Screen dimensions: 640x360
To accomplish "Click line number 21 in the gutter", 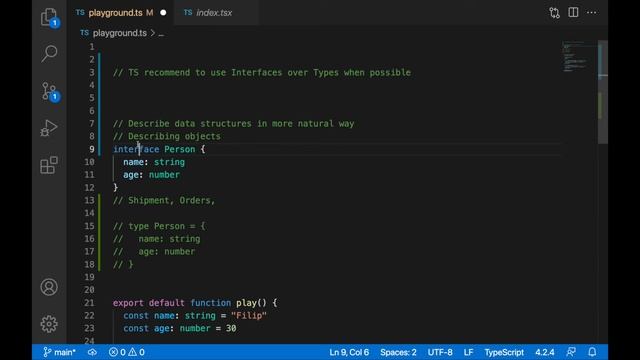I will point(89,303).
